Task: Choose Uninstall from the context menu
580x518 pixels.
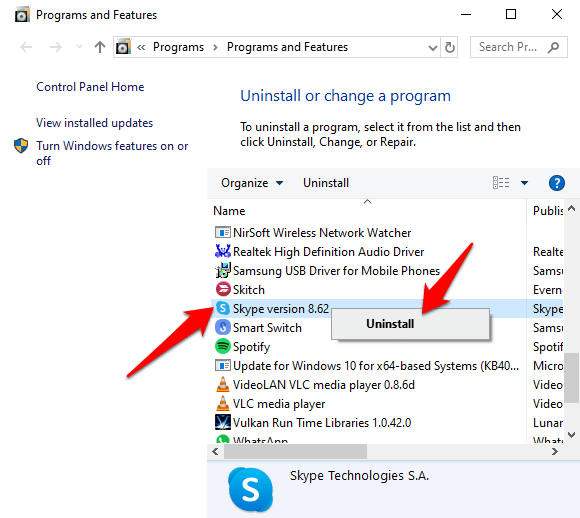Action: tap(410, 324)
